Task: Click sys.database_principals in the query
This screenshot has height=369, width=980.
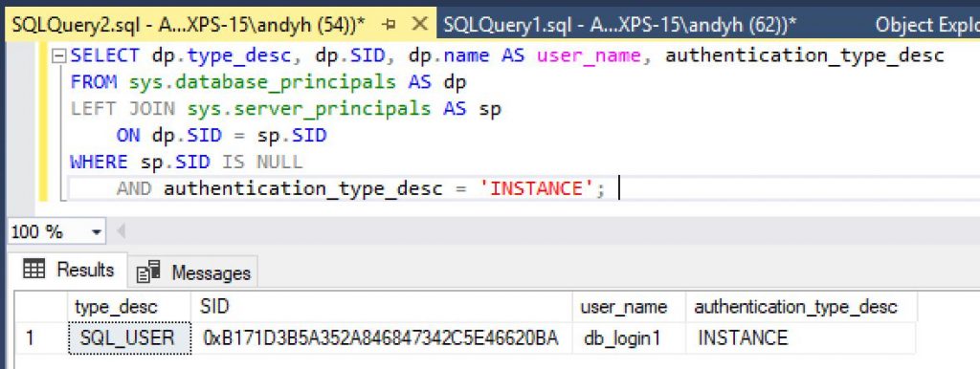Action: click(262, 82)
